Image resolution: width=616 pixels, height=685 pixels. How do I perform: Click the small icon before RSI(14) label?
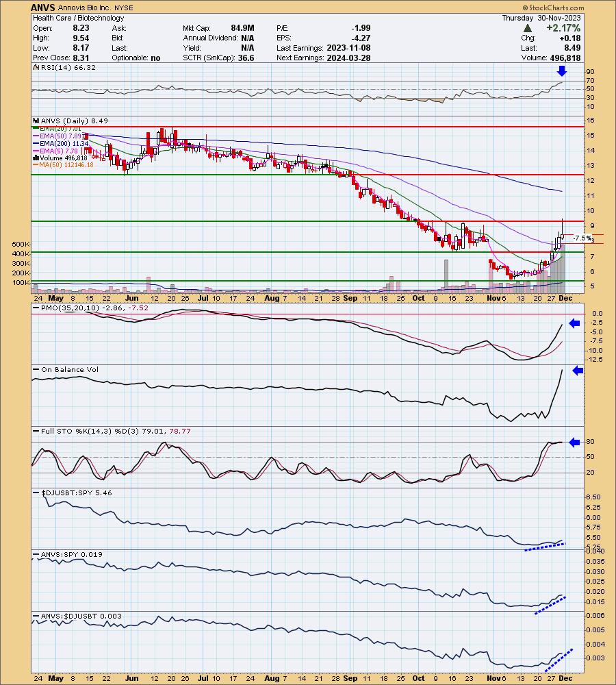(36, 68)
